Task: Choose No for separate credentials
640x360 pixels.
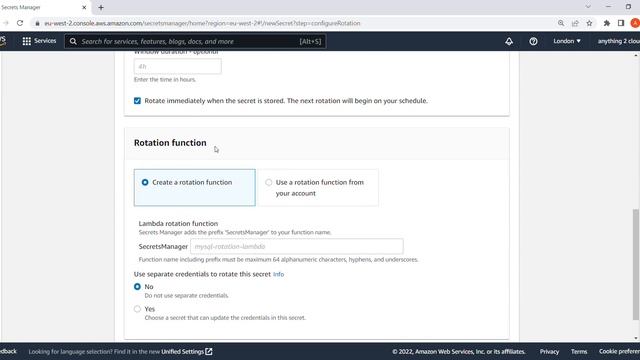Action: (137, 287)
